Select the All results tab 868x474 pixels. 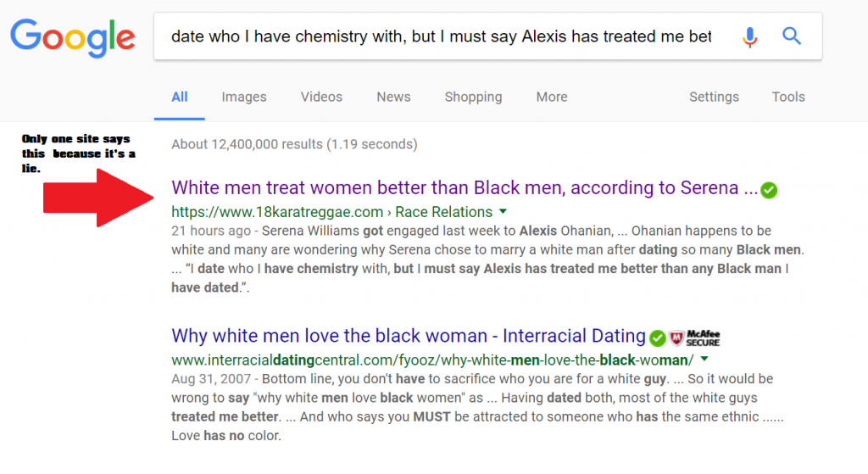click(x=180, y=97)
